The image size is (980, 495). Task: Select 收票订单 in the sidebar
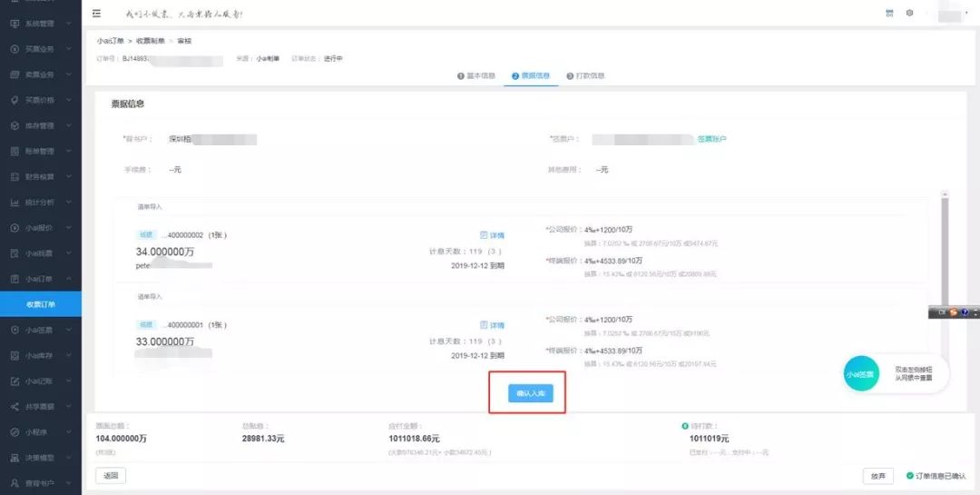click(41, 304)
